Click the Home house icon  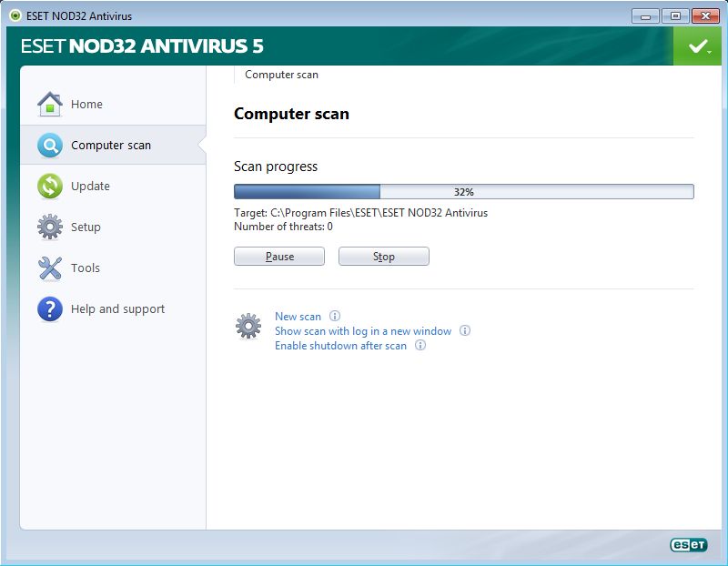50,104
